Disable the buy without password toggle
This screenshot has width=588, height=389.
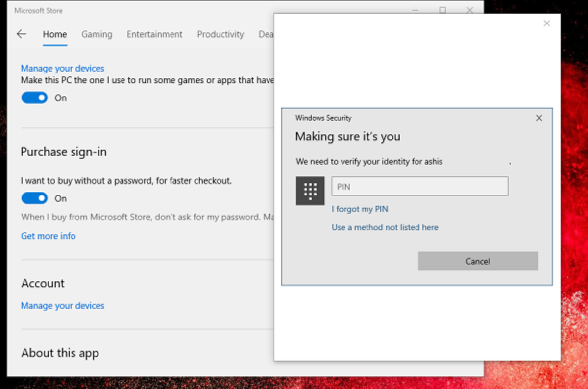tap(34, 198)
